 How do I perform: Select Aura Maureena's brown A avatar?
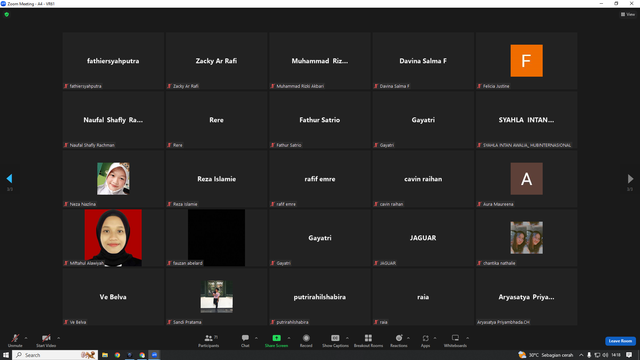pos(527,179)
